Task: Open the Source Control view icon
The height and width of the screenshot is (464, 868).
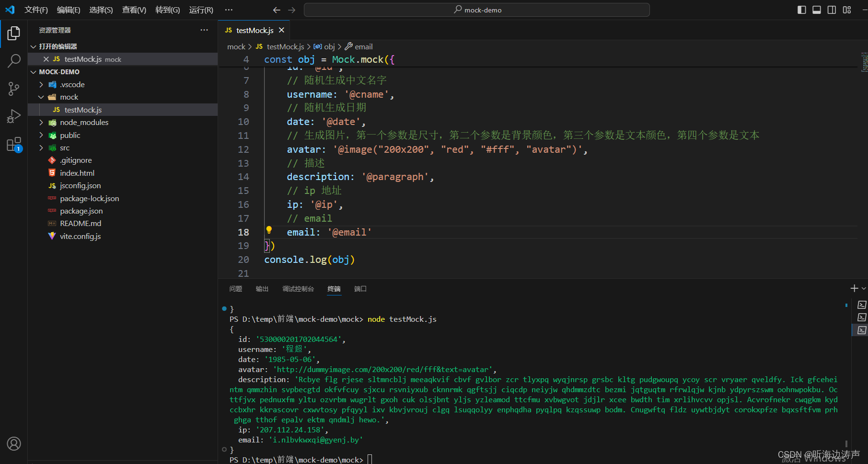Action: [14, 89]
